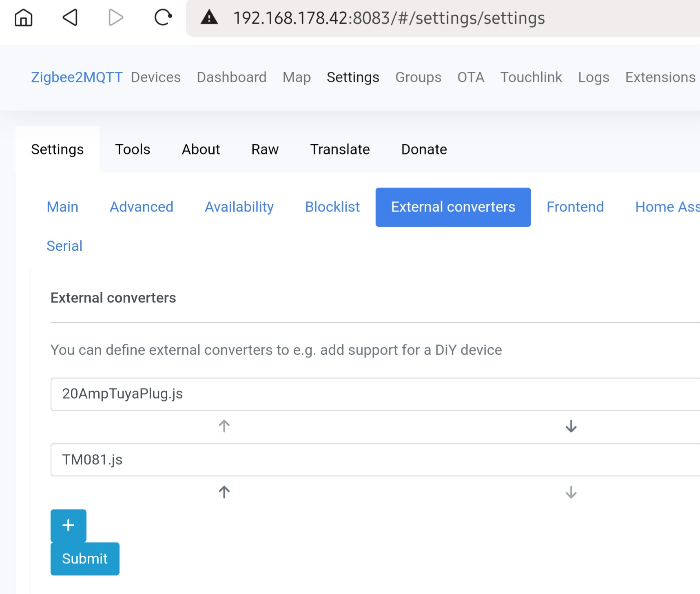Click the back navigation arrow

point(70,18)
